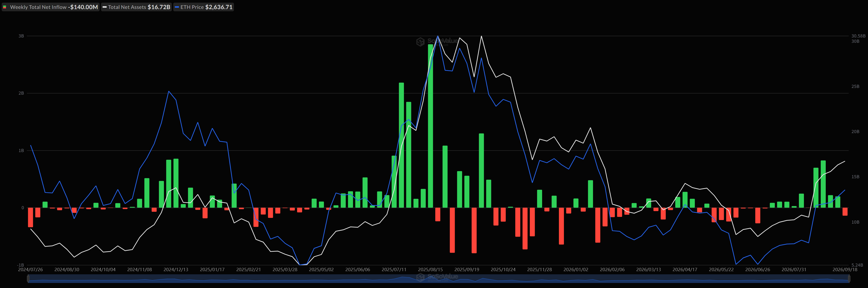Screen dimensions: 868x288
Task: Click the 5.24B right axis minimum label
Action: (x=857, y=265)
